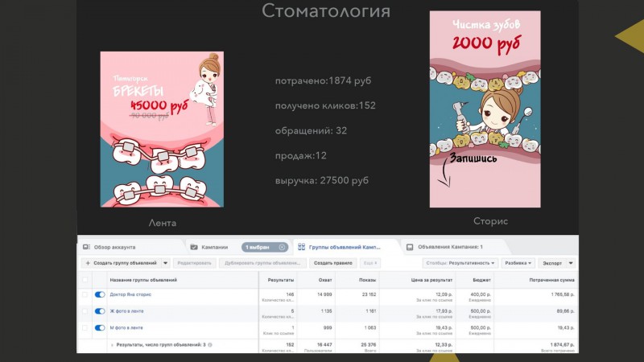Viewport: 644px width, 362px height.
Task: Remove the '1 выбран' filter with its x
Action: (x=282, y=247)
